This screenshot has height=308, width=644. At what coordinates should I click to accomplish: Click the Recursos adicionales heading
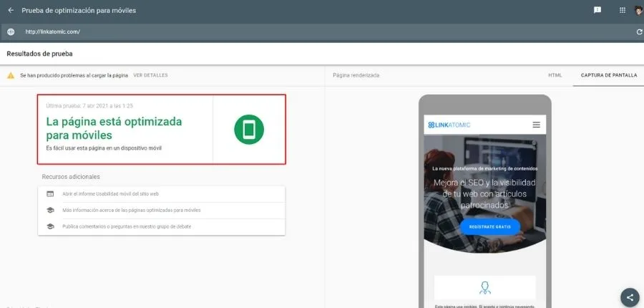coord(71,176)
